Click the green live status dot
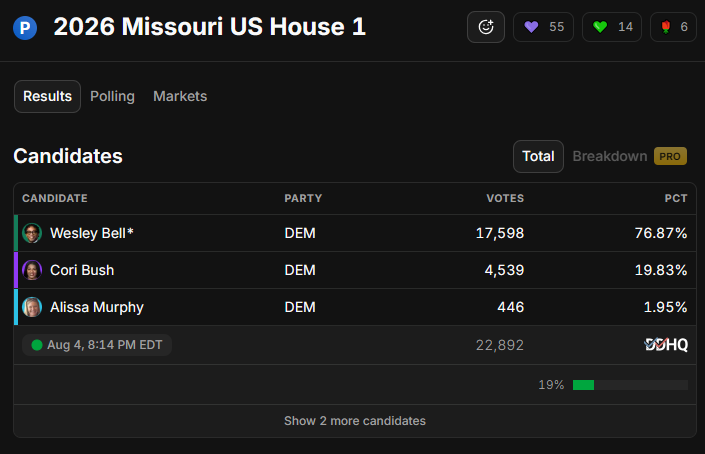 pyautogui.click(x=37, y=345)
